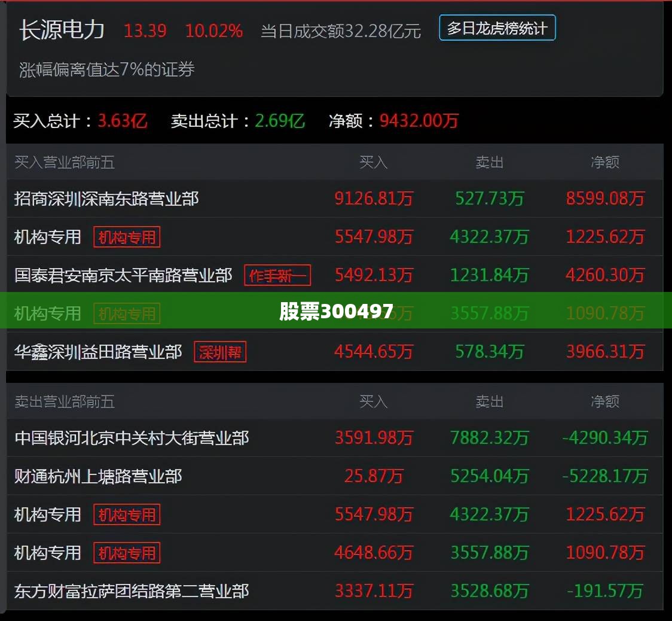The height and width of the screenshot is (621, 672).
Task: Open the 招商深圳深南东路营业部 row name
Action: (x=106, y=199)
